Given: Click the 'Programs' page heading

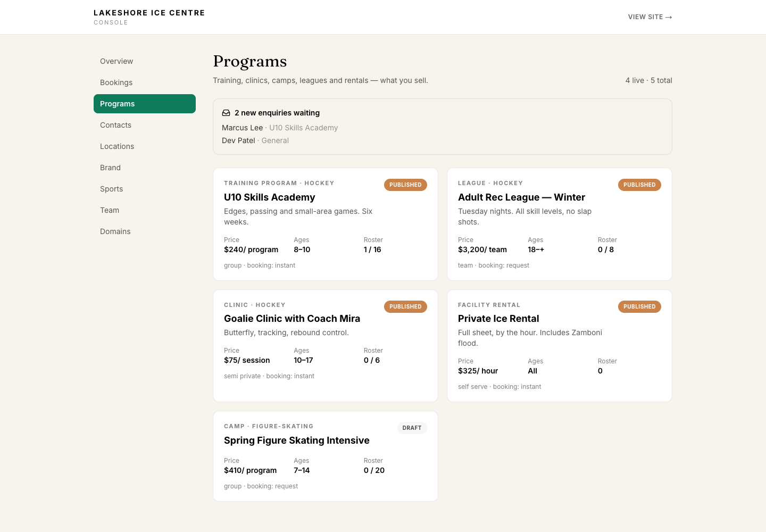Looking at the screenshot, I should [250, 61].
